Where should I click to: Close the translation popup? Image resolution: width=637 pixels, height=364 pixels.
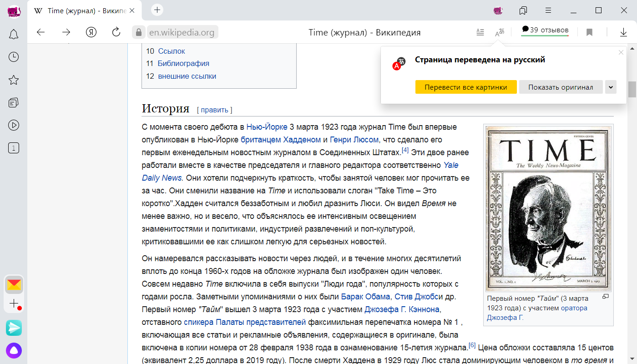coord(621,52)
